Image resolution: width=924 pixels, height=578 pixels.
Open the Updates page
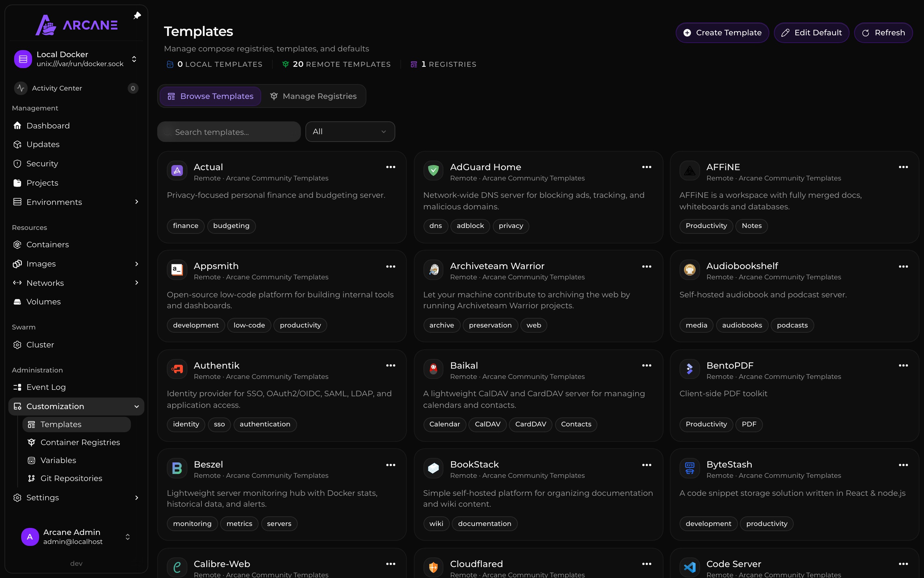tap(76, 144)
